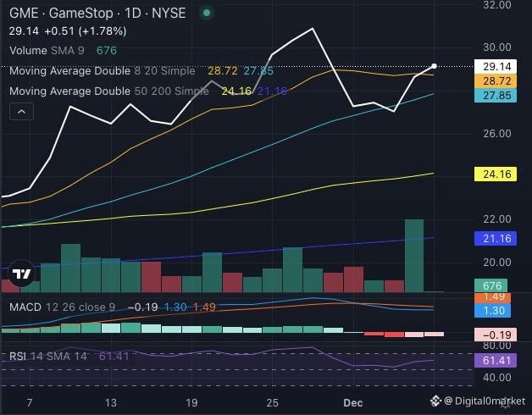Select the Volume SMA 9 legend

tap(63, 51)
